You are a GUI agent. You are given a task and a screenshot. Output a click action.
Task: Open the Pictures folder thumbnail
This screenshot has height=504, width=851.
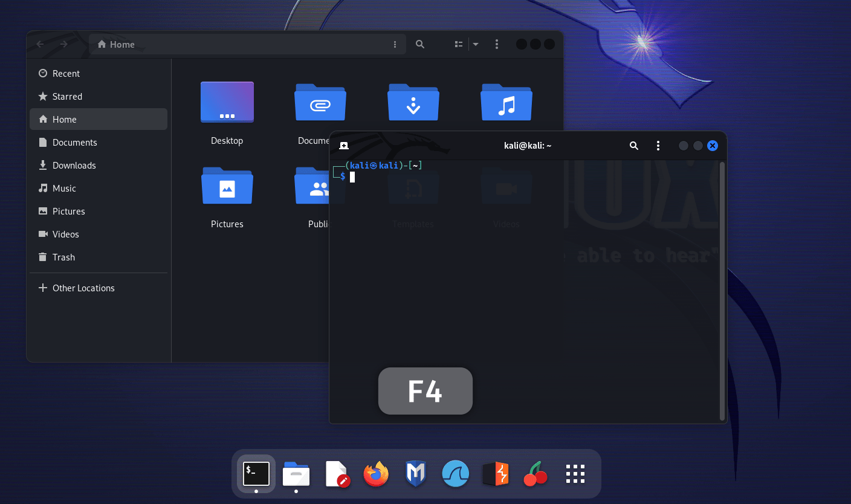point(227,186)
